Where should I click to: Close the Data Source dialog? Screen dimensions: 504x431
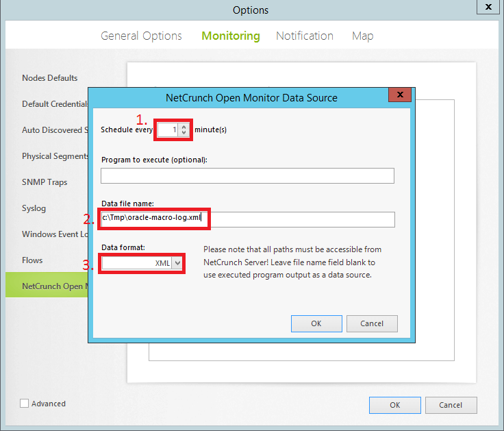click(400, 95)
